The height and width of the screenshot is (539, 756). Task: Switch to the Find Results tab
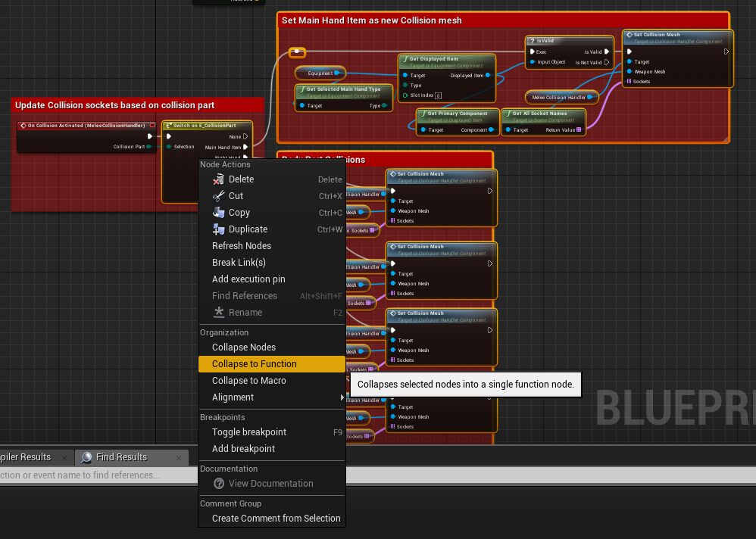(121, 457)
